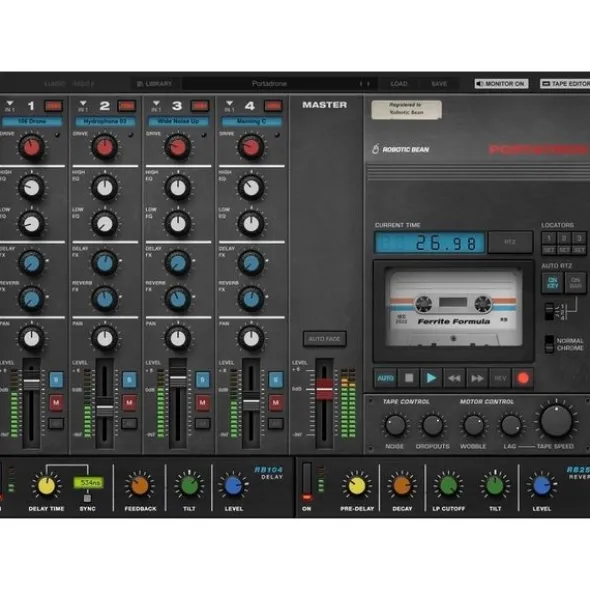The height and width of the screenshot is (591, 590).
Task: Click the orange Feedback knob
Action: click(x=139, y=486)
